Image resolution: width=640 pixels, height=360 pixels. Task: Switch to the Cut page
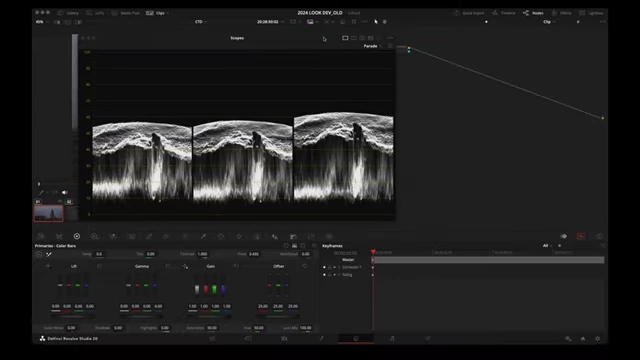[248, 338]
